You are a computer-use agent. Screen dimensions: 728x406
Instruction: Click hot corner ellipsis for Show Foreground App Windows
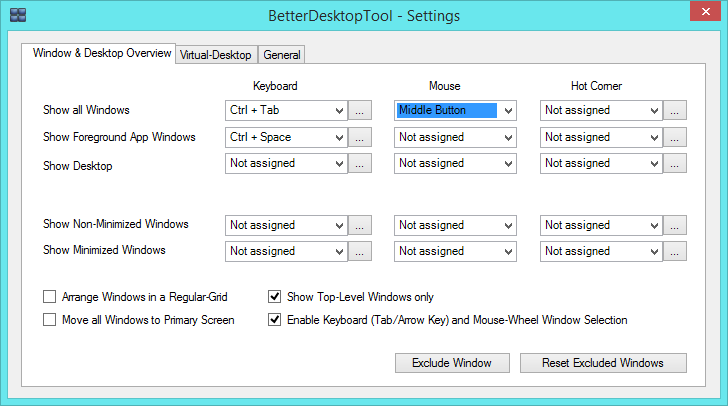[x=675, y=138]
